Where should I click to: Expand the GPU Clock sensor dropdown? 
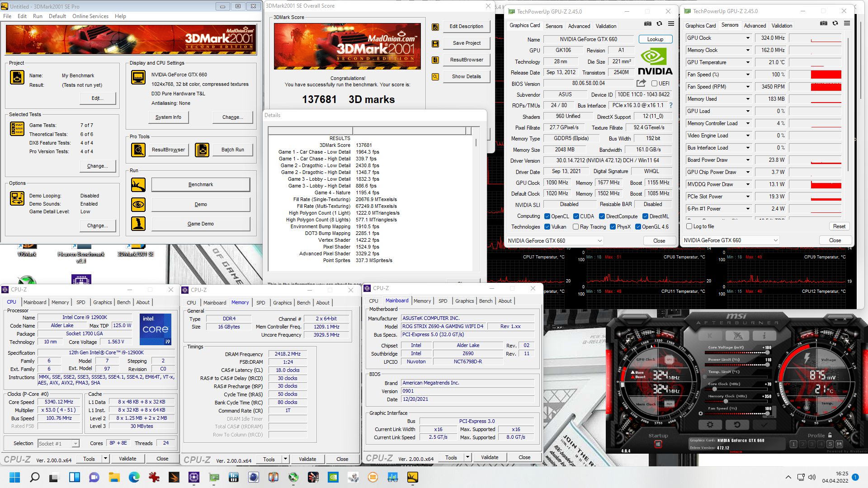pyautogui.click(x=748, y=38)
